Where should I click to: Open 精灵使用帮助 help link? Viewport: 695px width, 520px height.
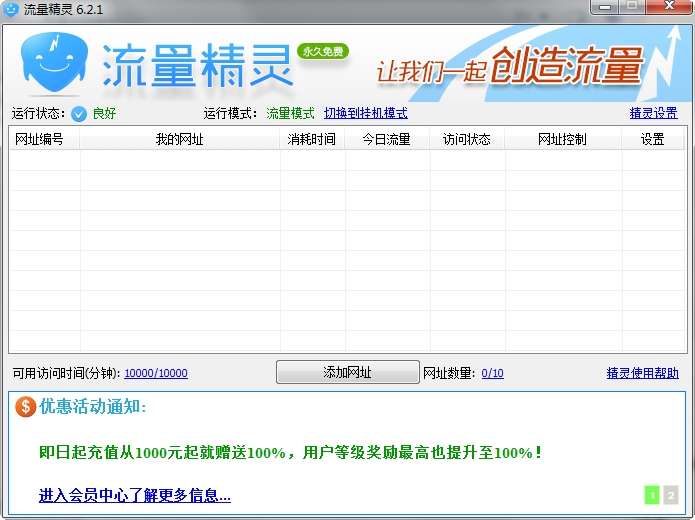642,373
